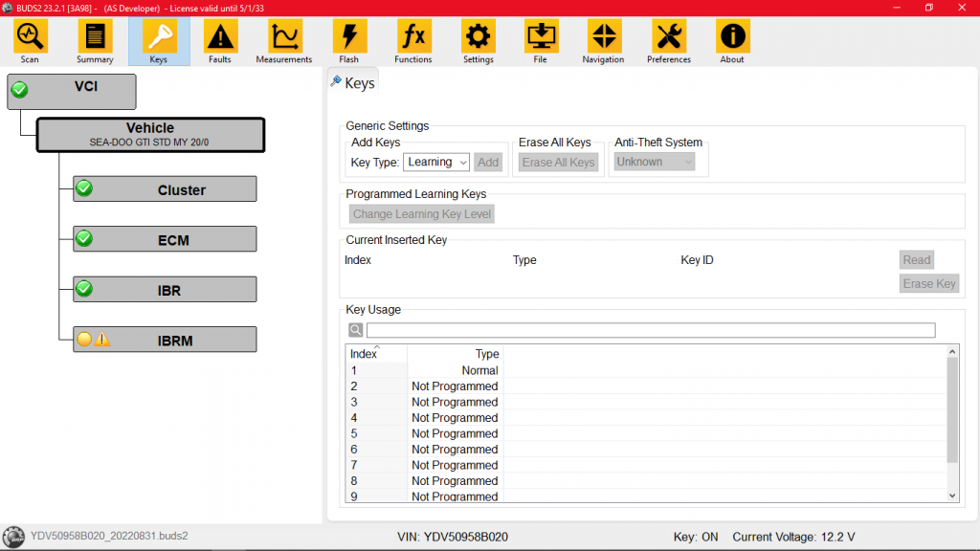Open the Functions fx icon

coord(413,37)
